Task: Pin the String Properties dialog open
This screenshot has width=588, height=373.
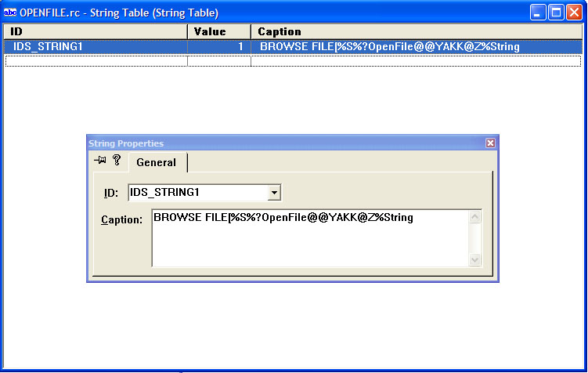Action: tap(100, 160)
